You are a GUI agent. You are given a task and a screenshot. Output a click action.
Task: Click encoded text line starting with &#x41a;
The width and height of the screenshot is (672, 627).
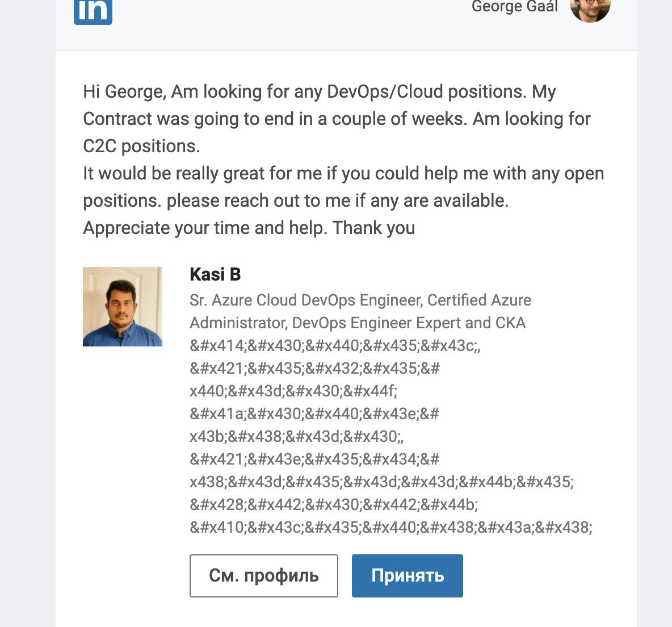[314, 413]
